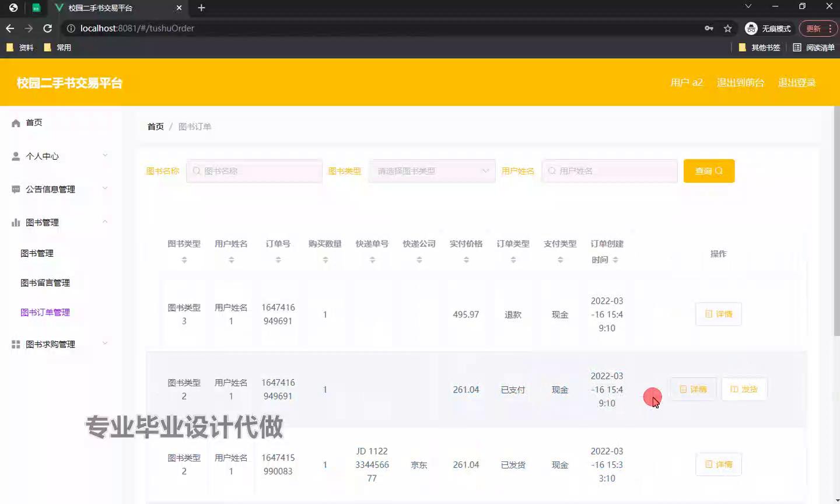Open the 图书类型 select dropdown
The height and width of the screenshot is (504, 840).
pos(432,171)
